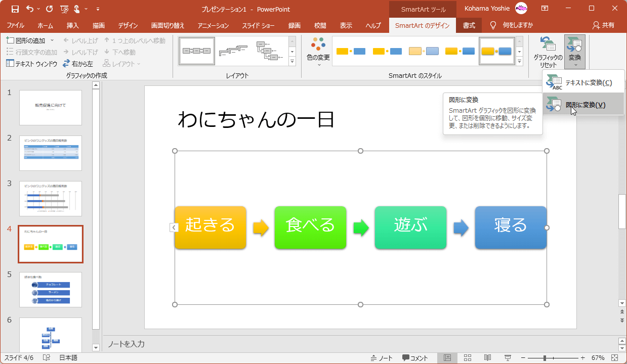Click 図形の追加 to add a shape
This screenshot has width=627, height=364.
29,40
